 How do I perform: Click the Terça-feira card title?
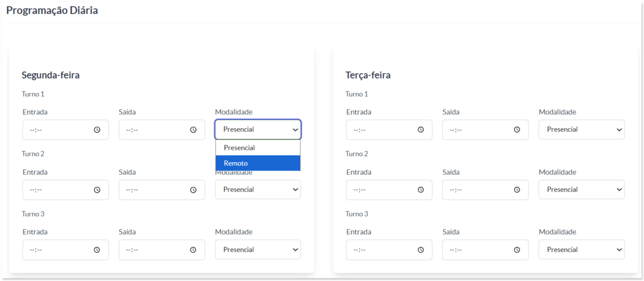pos(368,75)
